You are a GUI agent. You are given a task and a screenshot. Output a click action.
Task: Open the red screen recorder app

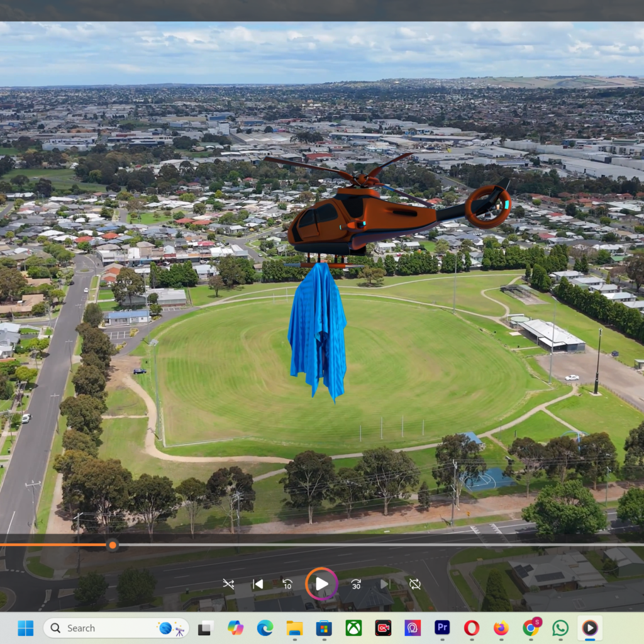pyautogui.click(x=383, y=628)
